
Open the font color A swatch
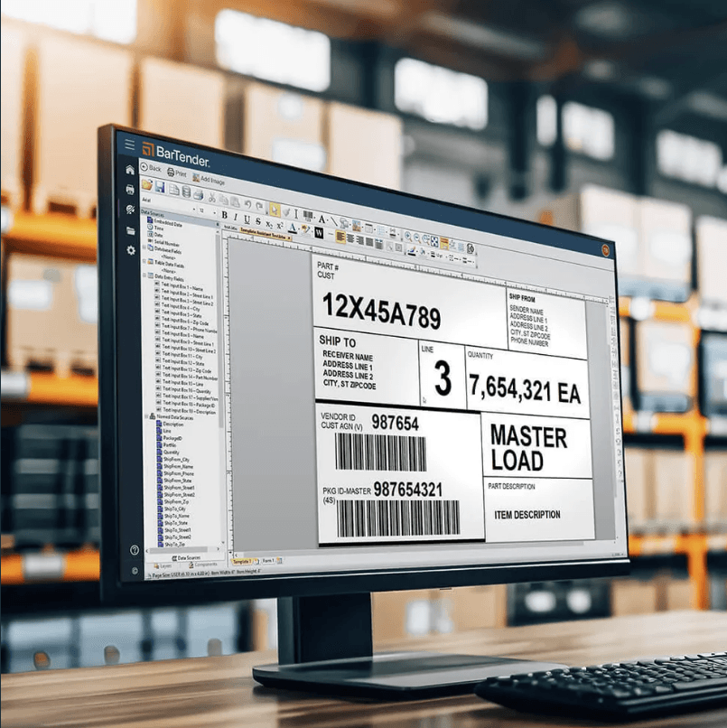292,228
